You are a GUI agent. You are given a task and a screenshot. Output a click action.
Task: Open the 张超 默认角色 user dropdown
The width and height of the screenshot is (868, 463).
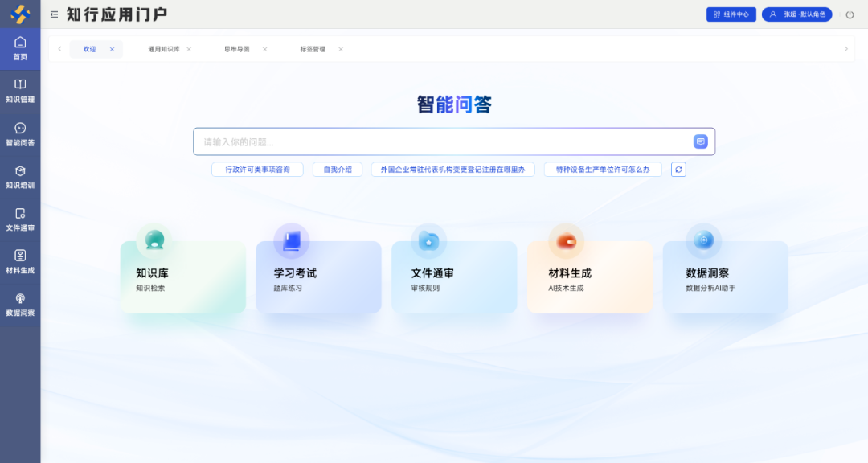coord(796,14)
